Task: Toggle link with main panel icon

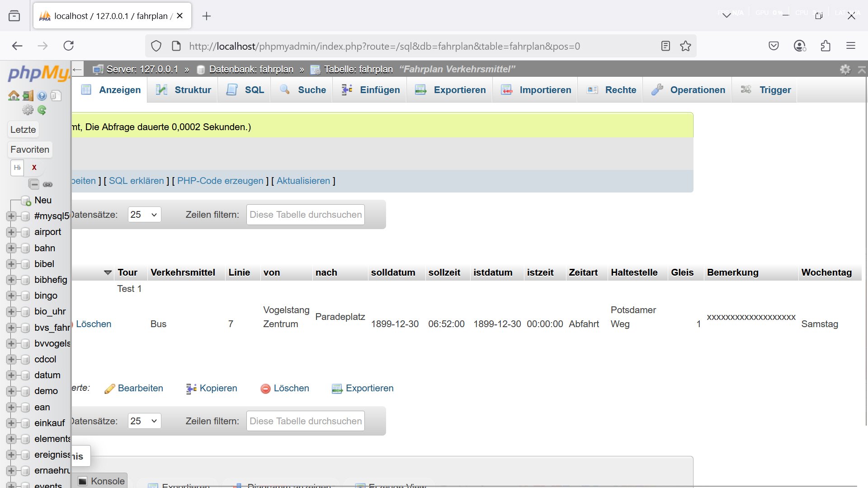Action: coord(47,184)
